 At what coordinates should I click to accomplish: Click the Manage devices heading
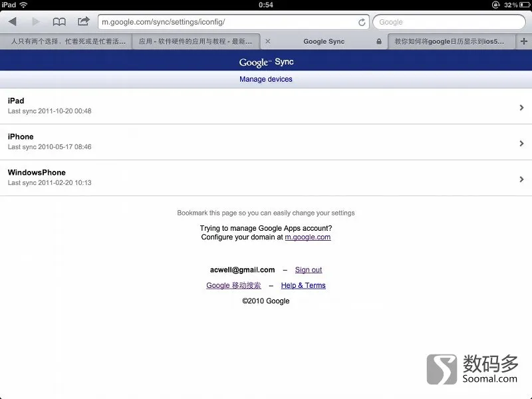[265, 79]
